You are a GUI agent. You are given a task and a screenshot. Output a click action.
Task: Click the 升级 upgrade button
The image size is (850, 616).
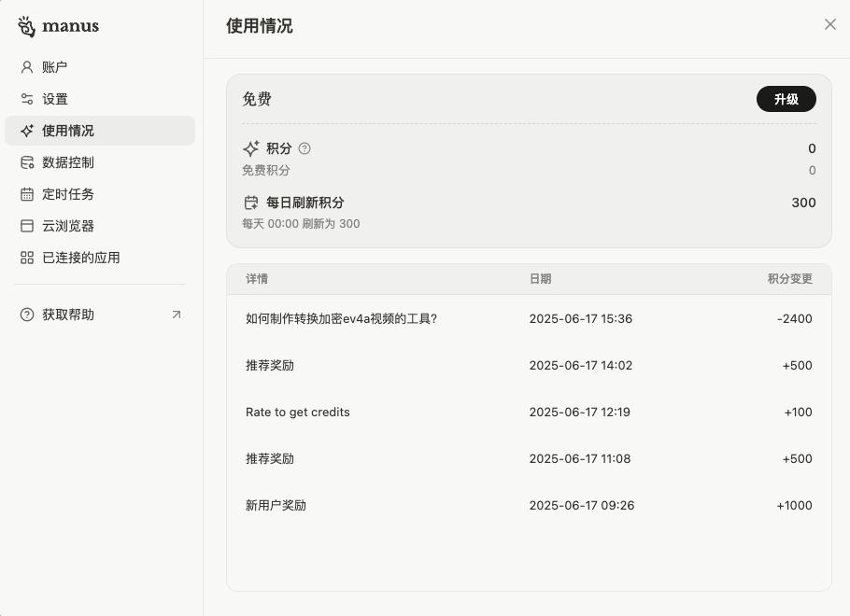786,99
